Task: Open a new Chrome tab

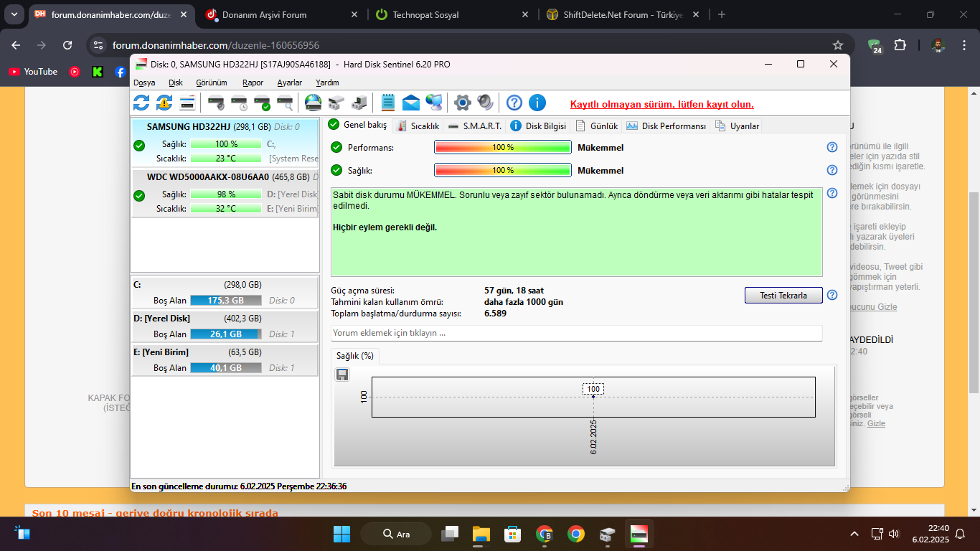Action: (722, 14)
